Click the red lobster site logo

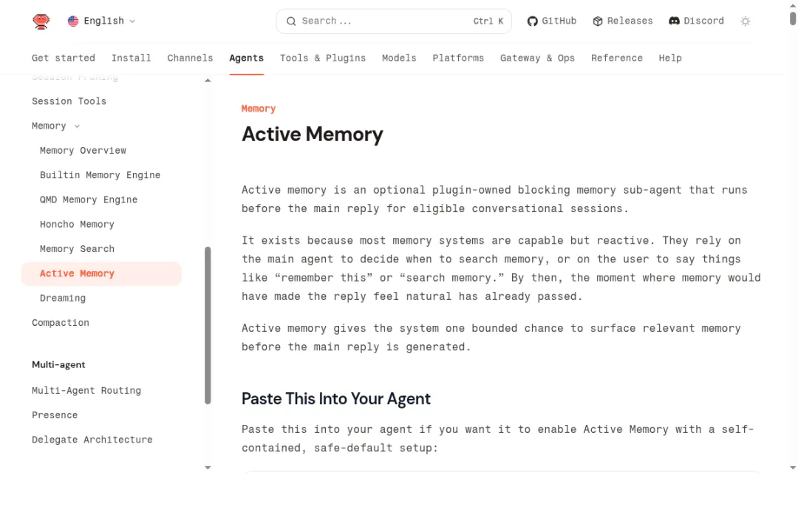(x=41, y=21)
